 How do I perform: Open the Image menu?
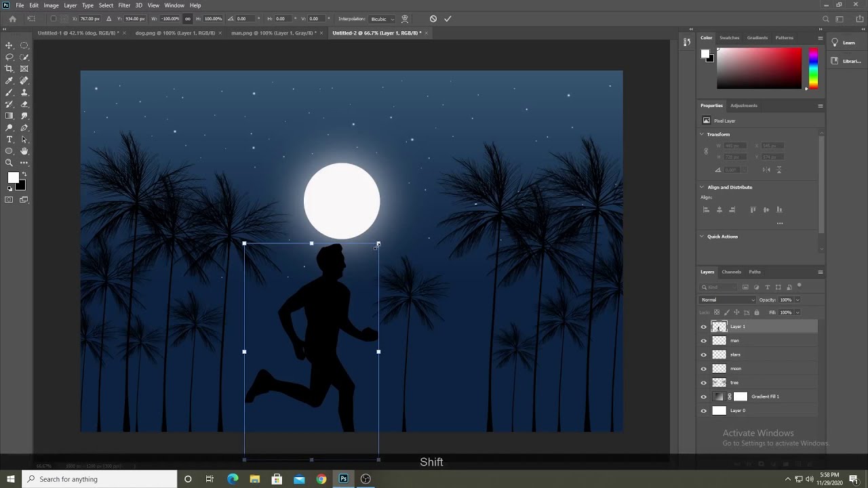click(x=51, y=5)
